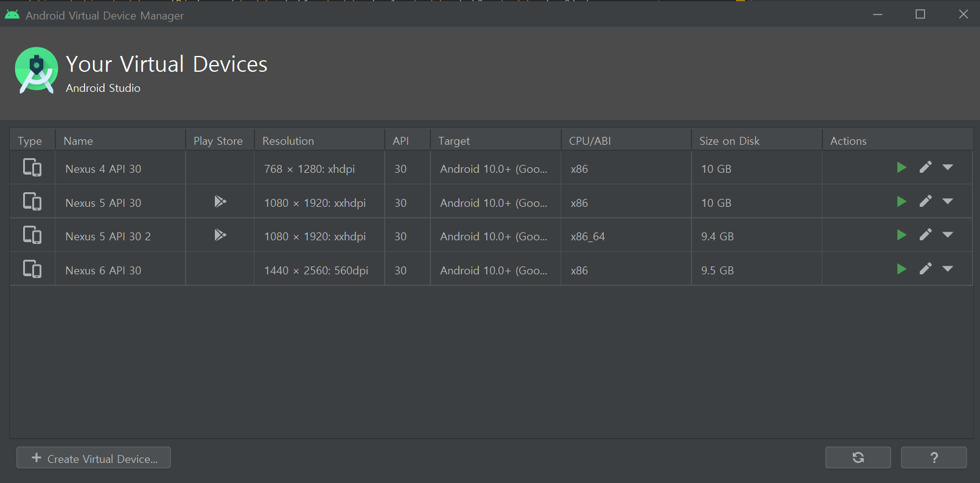Click the x86_64 CPU/ABI cell
Image resolution: width=980 pixels, height=483 pixels.
[626, 236]
